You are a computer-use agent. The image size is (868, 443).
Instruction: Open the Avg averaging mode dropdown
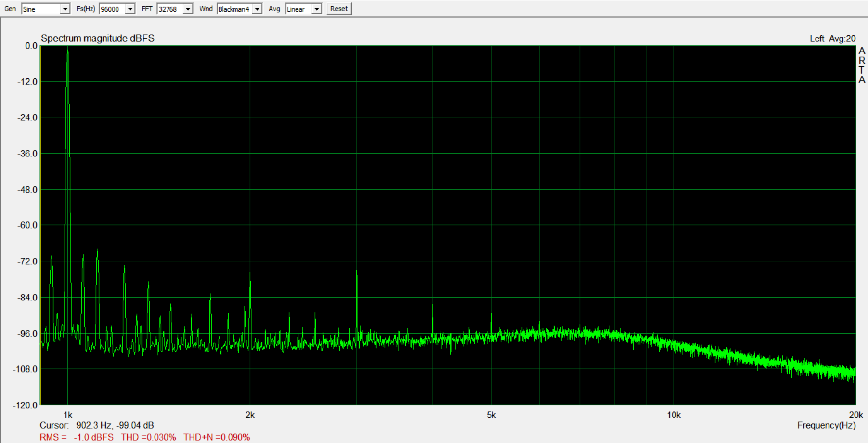[316, 9]
